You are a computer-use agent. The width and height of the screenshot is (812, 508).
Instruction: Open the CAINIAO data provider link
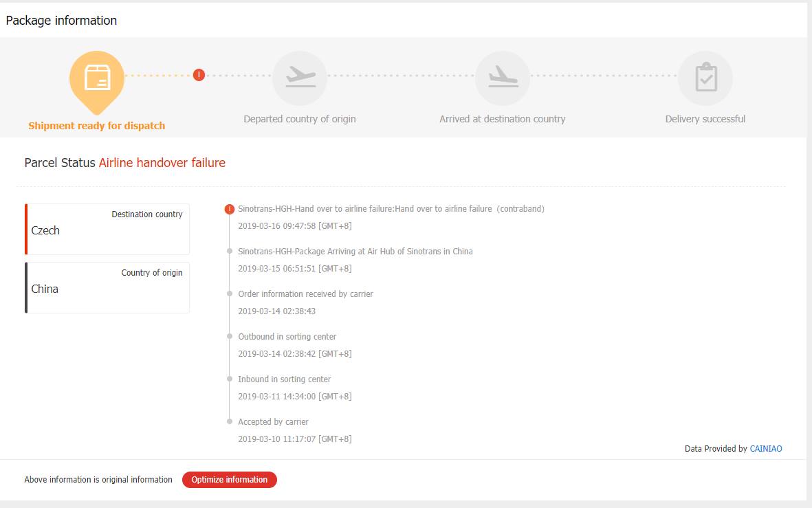point(765,448)
